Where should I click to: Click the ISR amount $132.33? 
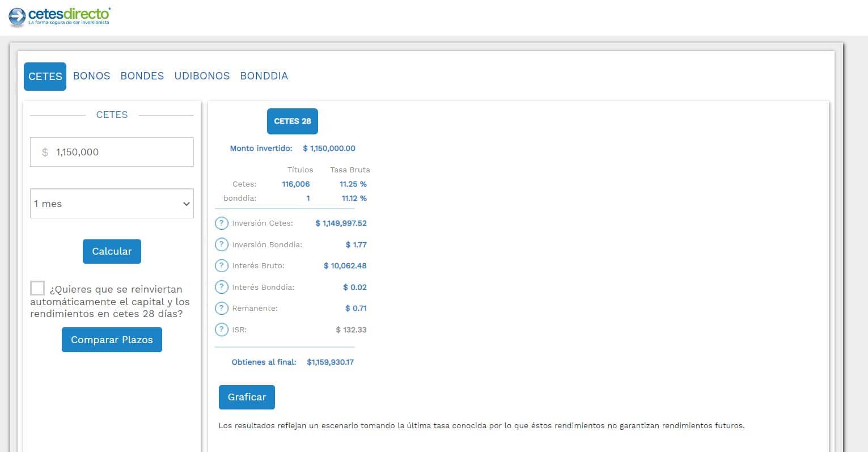tap(351, 330)
